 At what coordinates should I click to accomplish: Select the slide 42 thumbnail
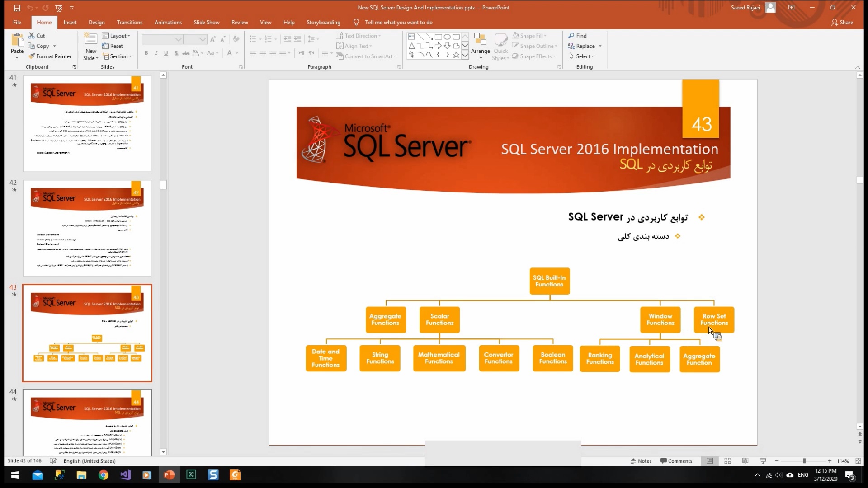(x=87, y=228)
